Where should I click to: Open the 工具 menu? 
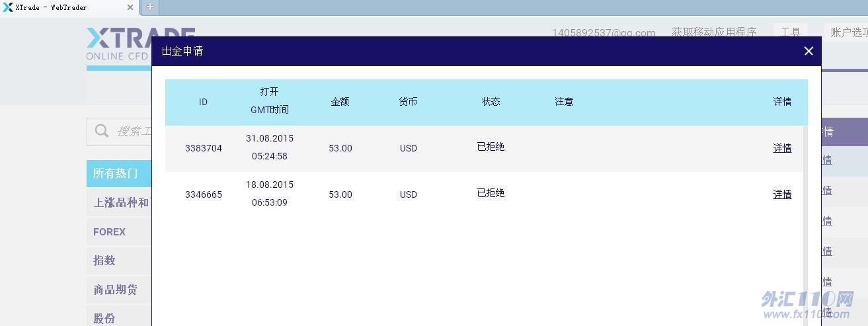(791, 32)
